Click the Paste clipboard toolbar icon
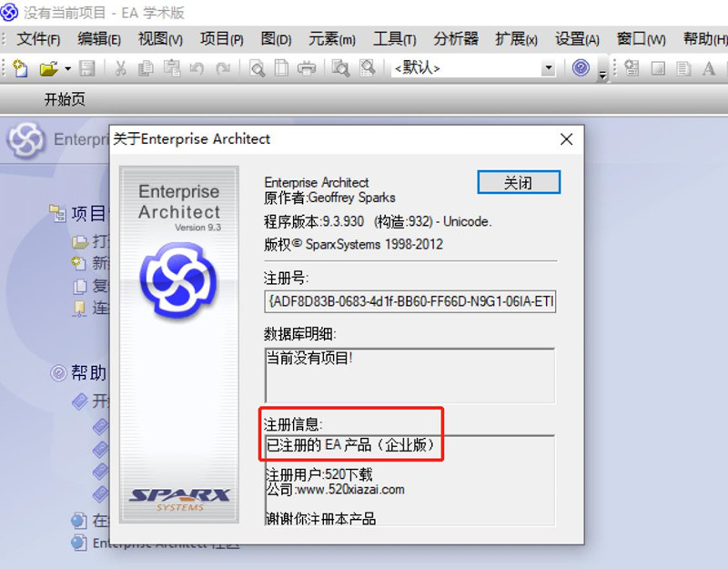This screenshot has height=569, width=728. (172, 68)
